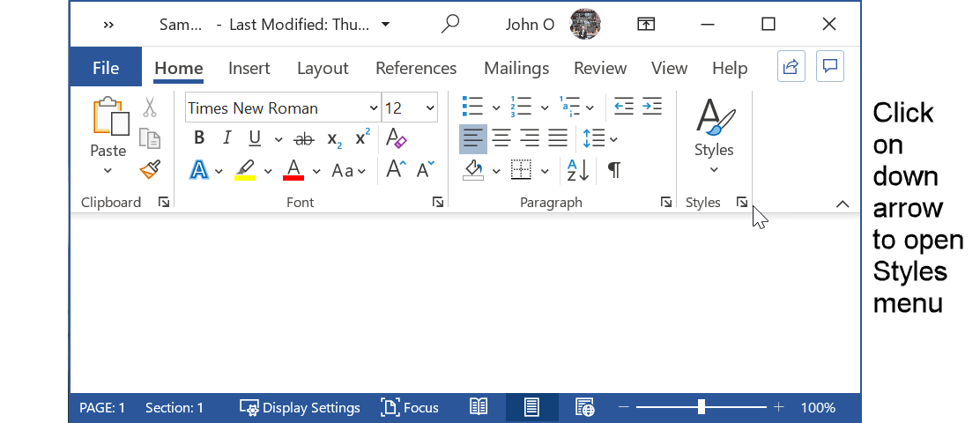The width and height of the screenshot is (980, 423).
Task: Show paragraph marks with pilcrow icon
Action: [614, 170]
